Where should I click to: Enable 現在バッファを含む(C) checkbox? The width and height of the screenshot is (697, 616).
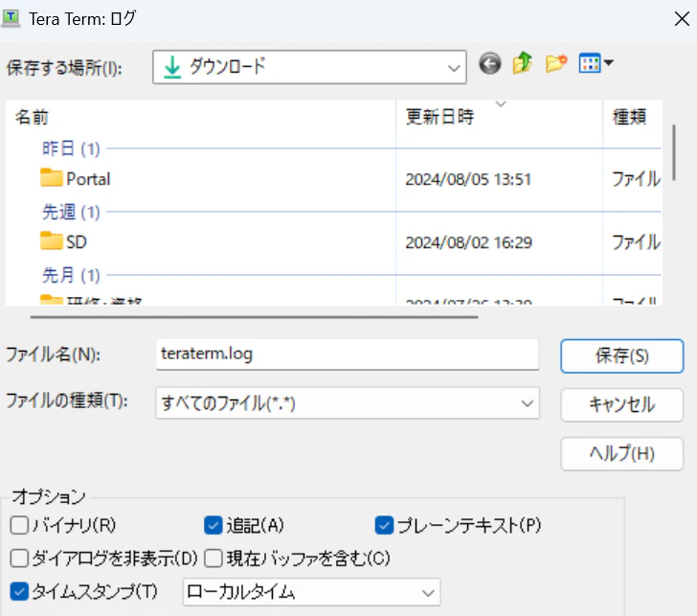pos(213,559)
